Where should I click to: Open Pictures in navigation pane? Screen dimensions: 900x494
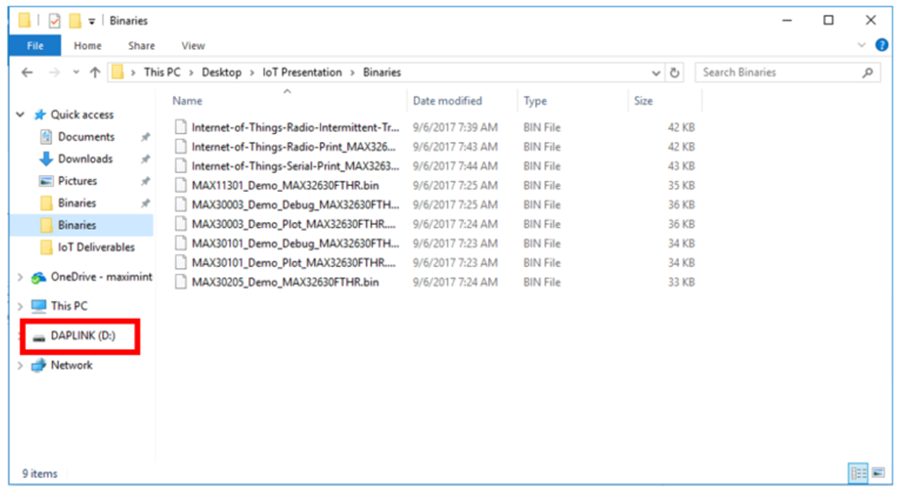[x=77, y=181]
